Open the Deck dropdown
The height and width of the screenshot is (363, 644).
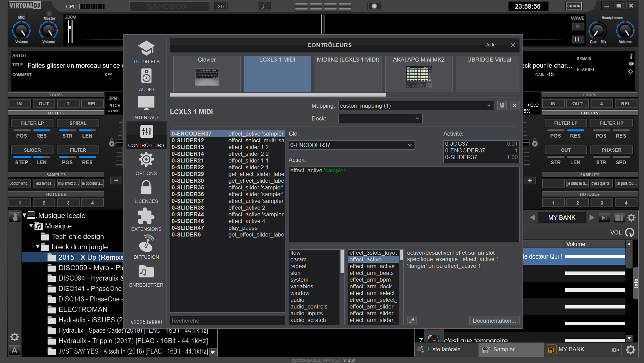tap(380, 118)
